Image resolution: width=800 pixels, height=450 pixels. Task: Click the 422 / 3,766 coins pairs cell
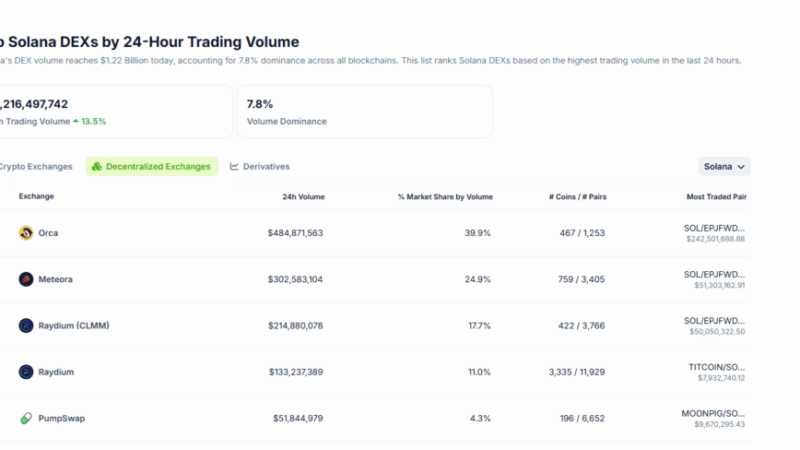(x=581, y=326)
